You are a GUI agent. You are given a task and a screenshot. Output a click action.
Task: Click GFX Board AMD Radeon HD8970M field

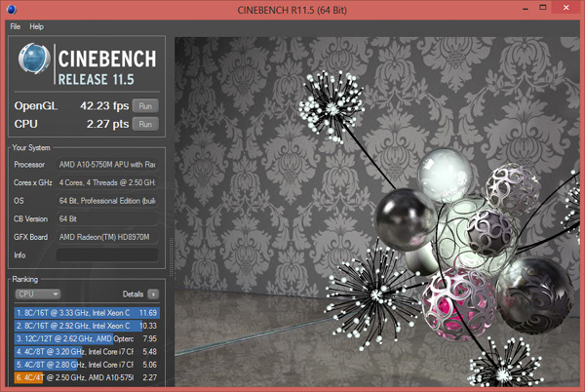click(x=107, y=237)
